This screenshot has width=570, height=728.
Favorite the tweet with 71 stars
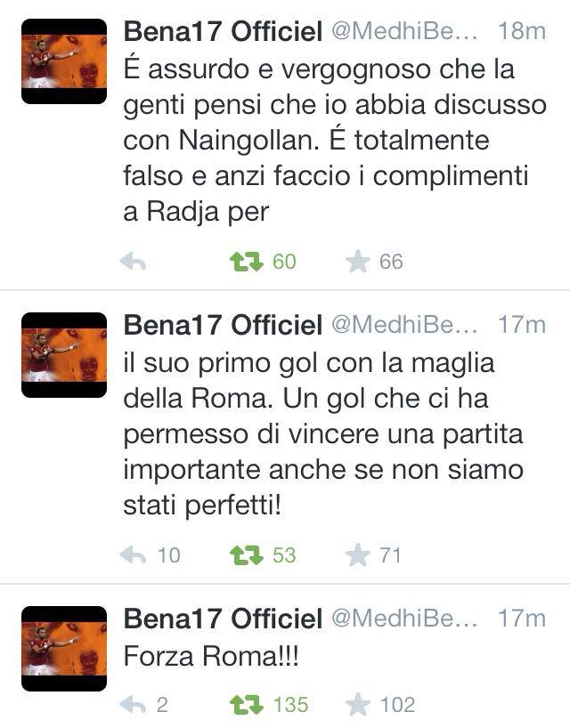pyautogui.click(x=358, y=555)
